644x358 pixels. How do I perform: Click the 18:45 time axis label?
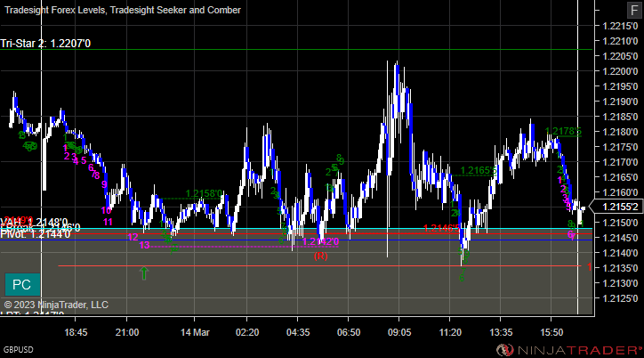tap(76, 332)
